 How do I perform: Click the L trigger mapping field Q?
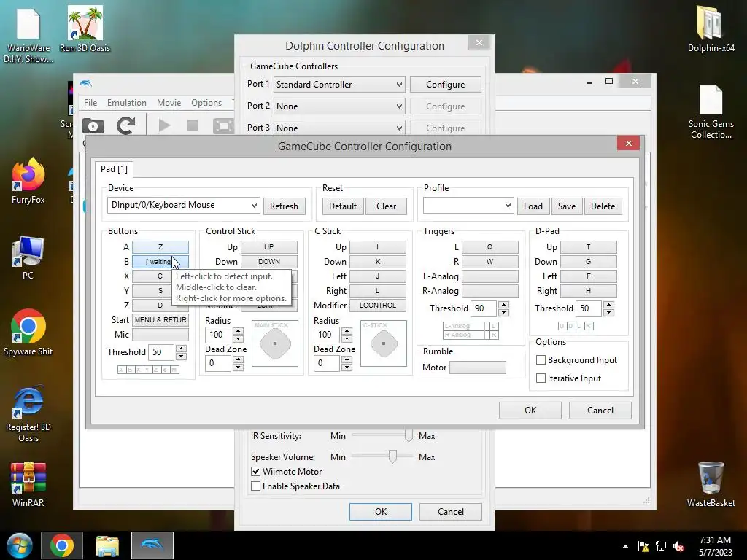pos(489,247)
